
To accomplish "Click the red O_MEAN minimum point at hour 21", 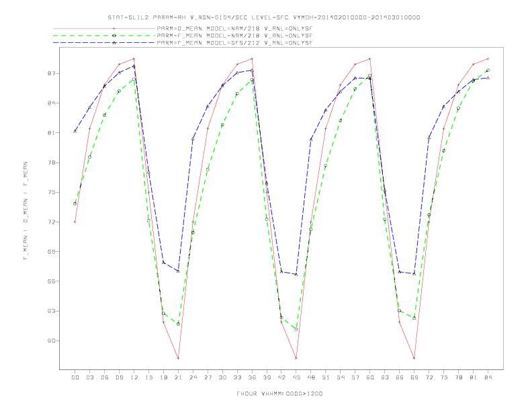I will (178, 358).
